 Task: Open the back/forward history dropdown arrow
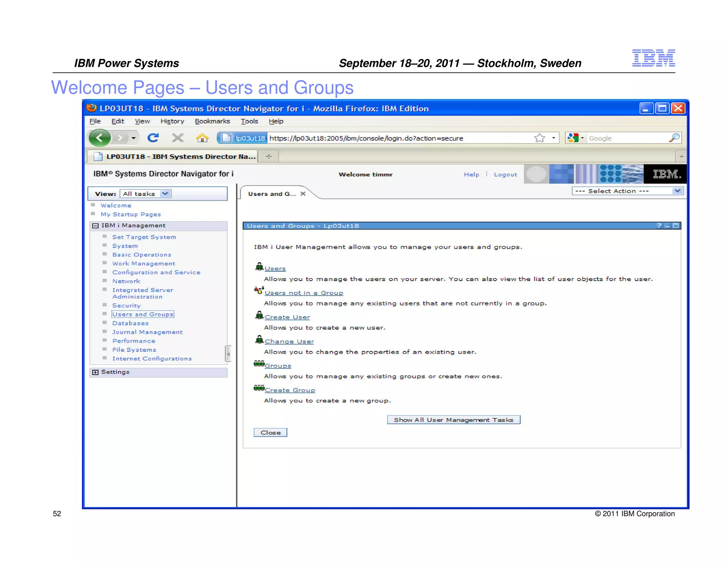tap(133, 138)
